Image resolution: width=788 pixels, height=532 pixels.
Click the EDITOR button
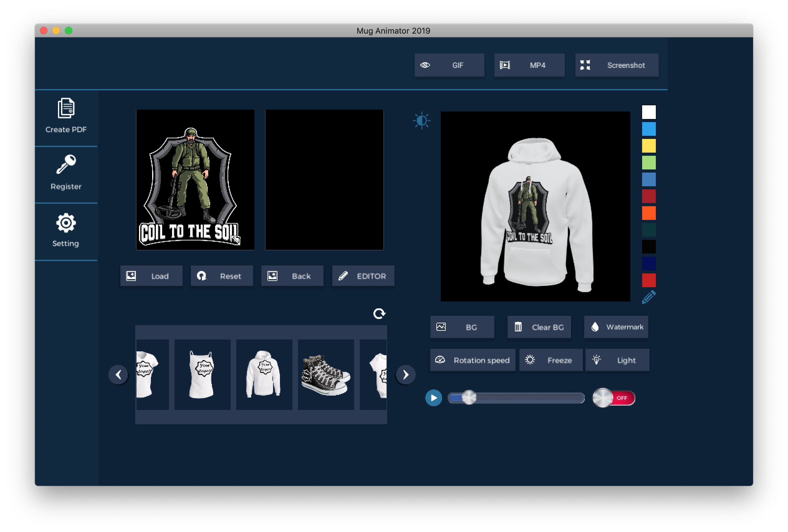363,276
